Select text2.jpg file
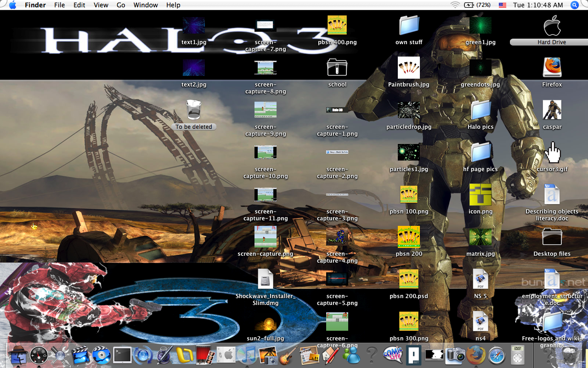Viewport: 588px width, 368px height. click(194, 68)
